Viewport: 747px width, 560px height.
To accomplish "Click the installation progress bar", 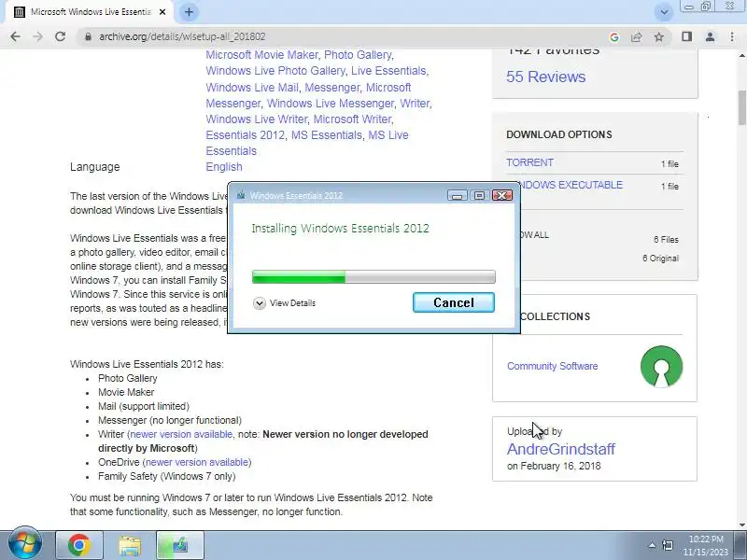I will (373, 276).
